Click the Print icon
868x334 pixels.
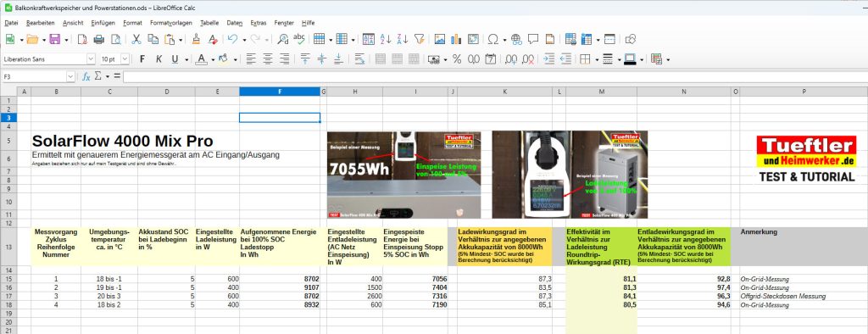(x=99, y=39)
